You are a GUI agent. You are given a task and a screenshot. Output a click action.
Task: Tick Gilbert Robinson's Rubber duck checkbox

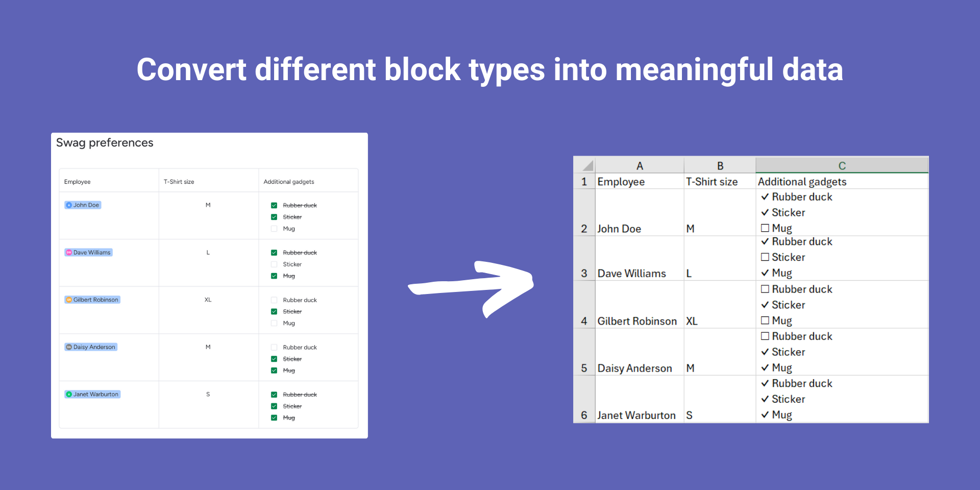[274, 300]
